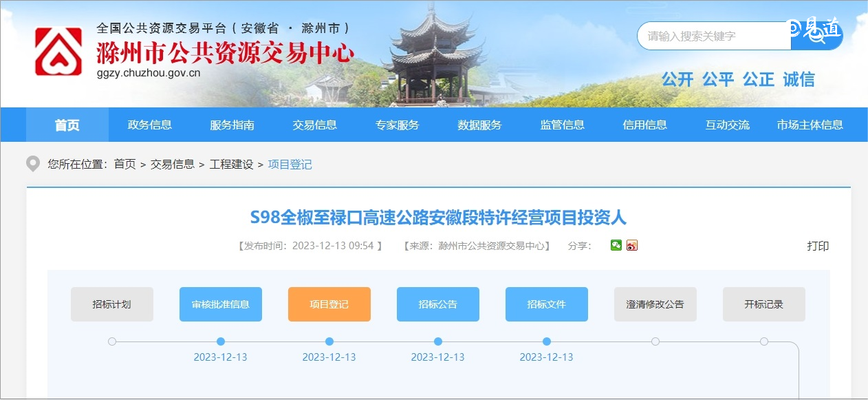Click the 打印 print link
Image resolution: width=868 pixels, height=400 pixels.
coord(818,246)
